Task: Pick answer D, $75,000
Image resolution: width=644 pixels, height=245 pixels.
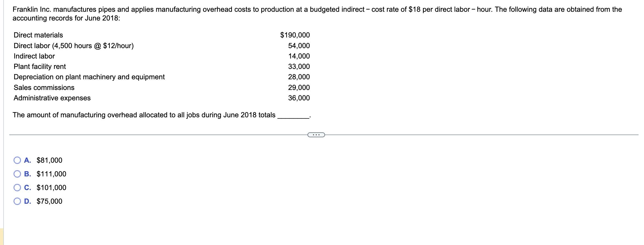Action: [17, 202]
